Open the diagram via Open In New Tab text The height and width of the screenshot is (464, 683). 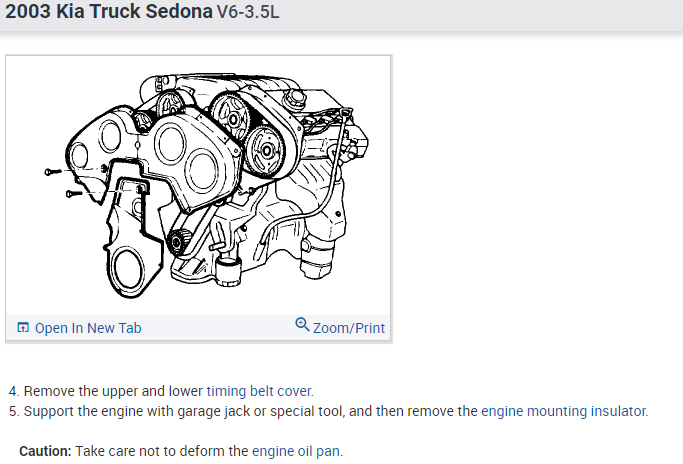(88, 328)
